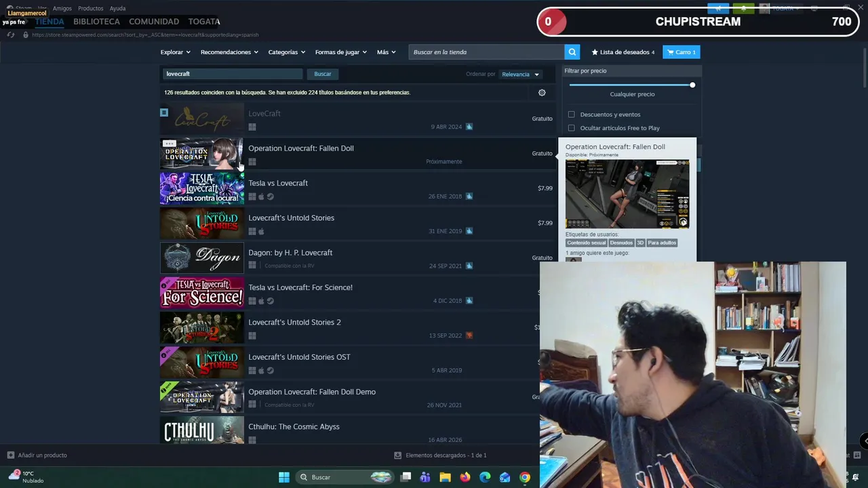The width and height of the screenshot is (868, 488).
Task: Click the Buscar search button
Action: (x=323, y=74)
